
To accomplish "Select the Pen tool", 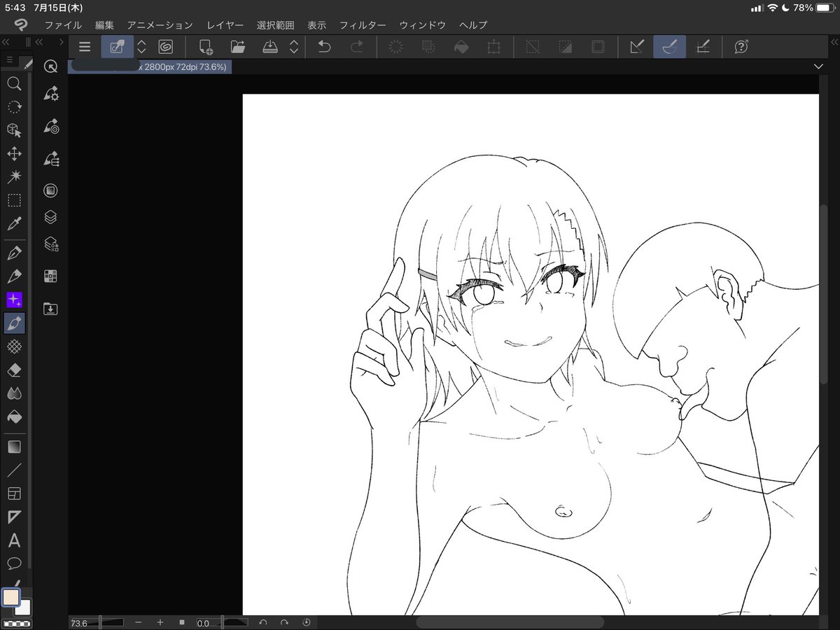I will [14, 253].
